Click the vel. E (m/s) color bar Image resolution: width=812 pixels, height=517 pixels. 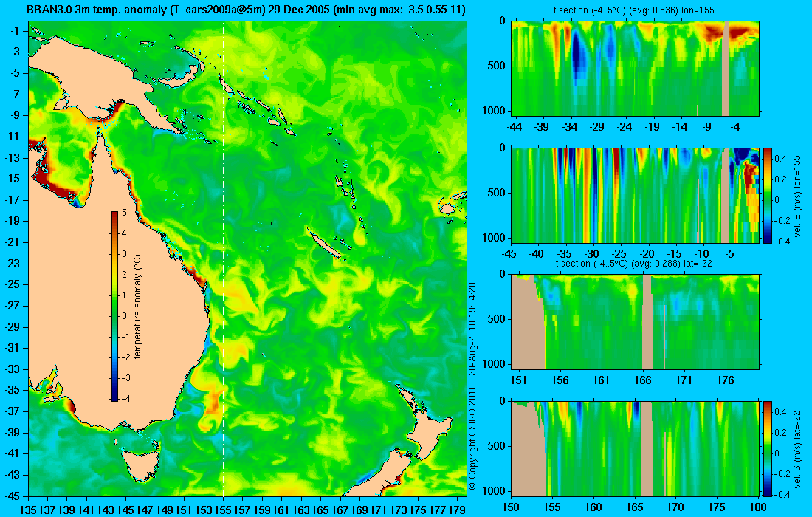(768, 195)
